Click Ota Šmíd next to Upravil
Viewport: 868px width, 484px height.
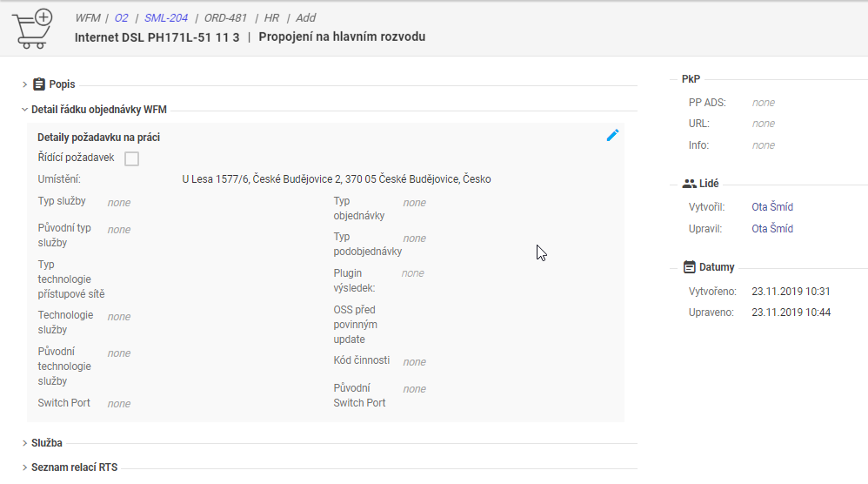click(772, 229)
